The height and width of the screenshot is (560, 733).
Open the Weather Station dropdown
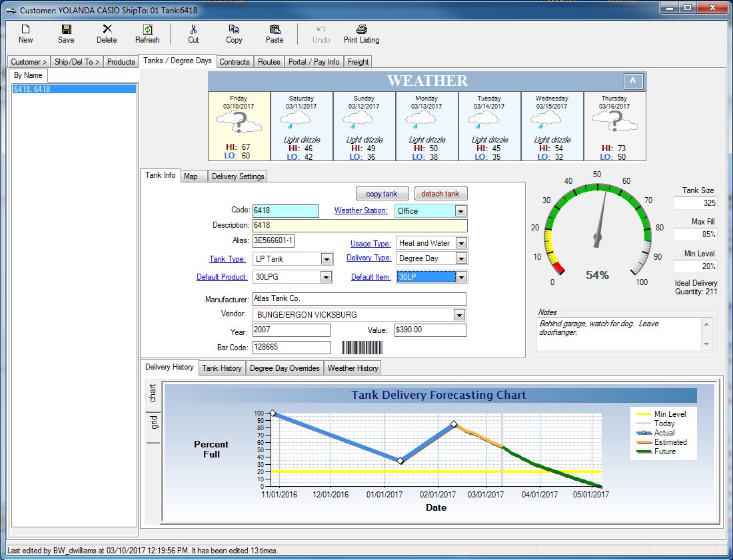[460, 211]
